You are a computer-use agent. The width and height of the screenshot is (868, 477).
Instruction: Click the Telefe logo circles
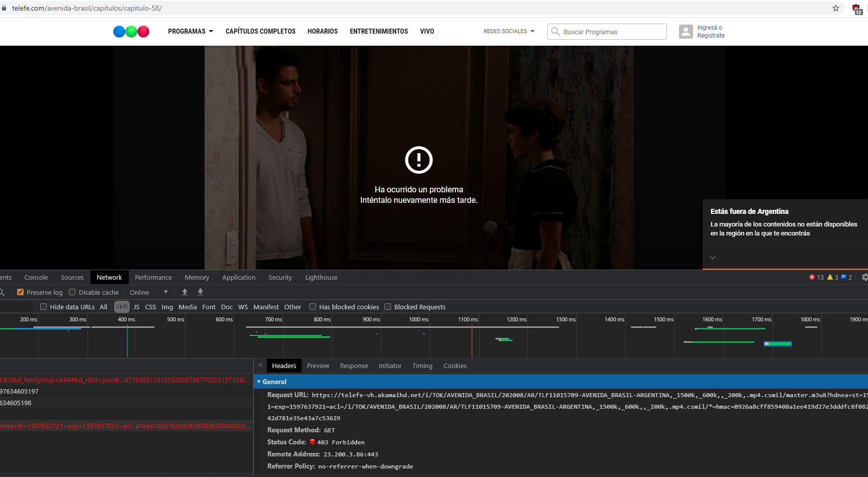[131, 31]
